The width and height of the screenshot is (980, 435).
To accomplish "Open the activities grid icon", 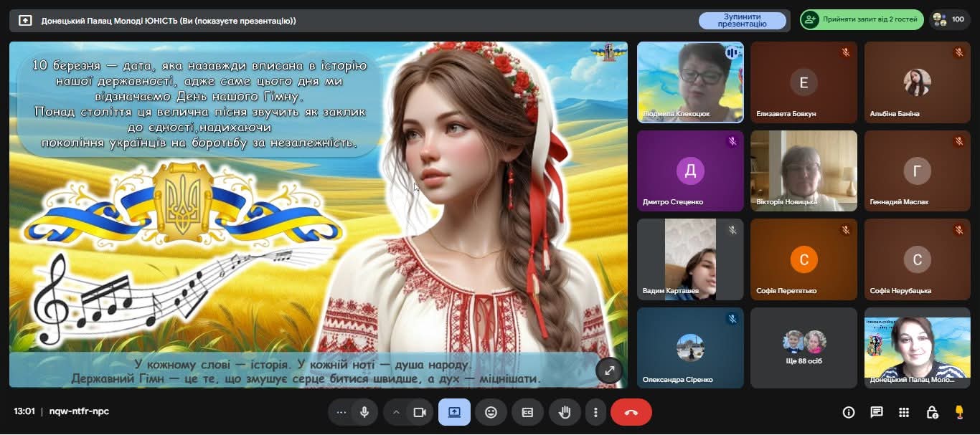I will [904, 412].
